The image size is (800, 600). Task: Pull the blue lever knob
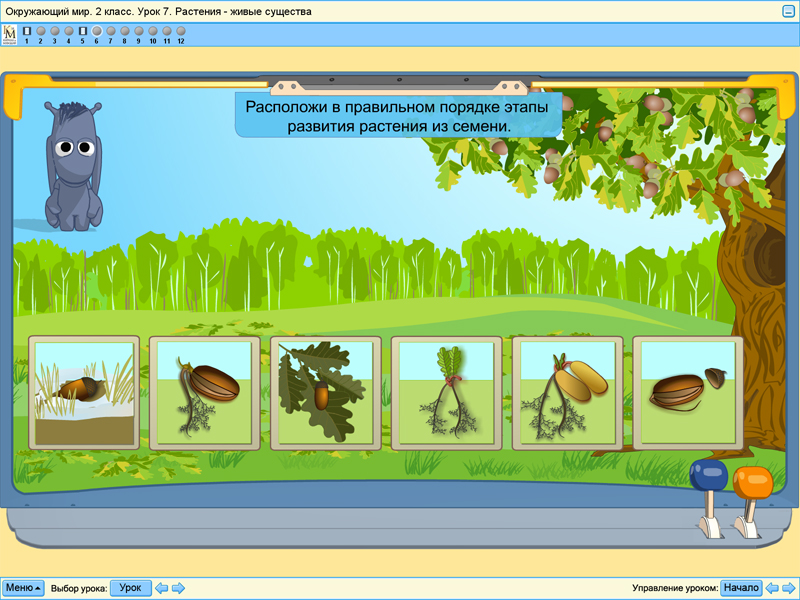tap(706, 477)
